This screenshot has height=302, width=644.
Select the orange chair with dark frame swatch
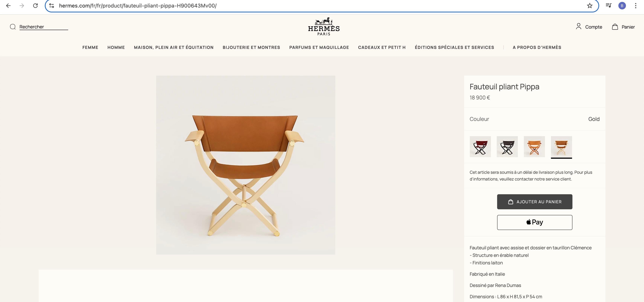(x=534, y=146)
